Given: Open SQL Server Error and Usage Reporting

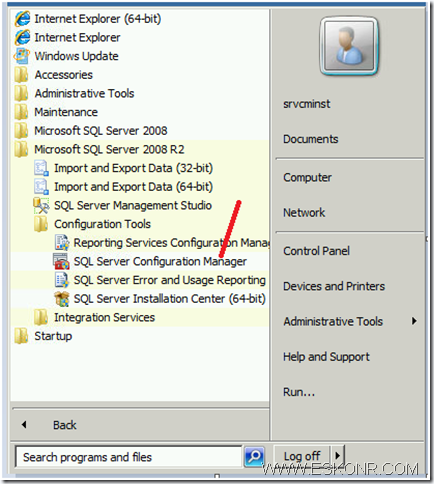Looking at the screenshot, I should [170, 280].
